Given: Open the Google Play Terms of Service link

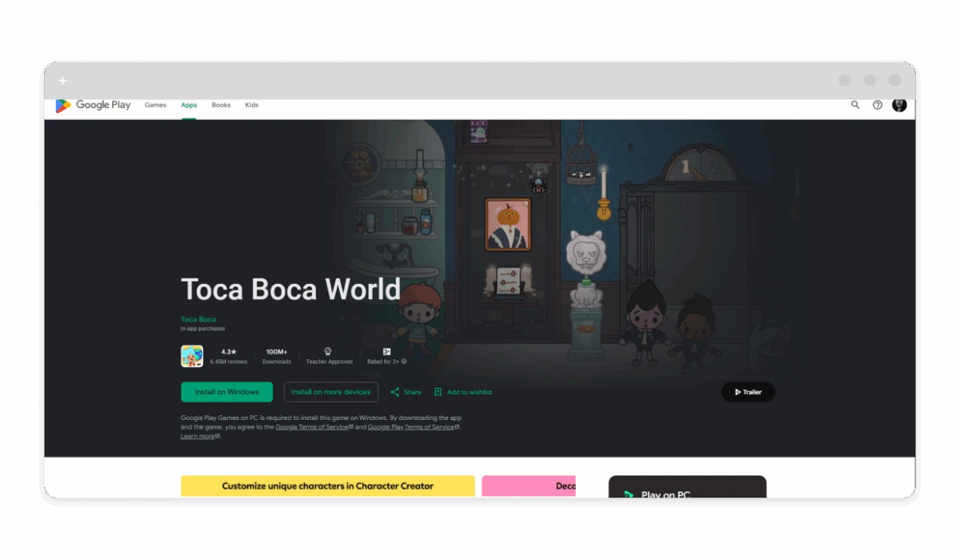Looking at the screenshot, I should click(413, 427).
